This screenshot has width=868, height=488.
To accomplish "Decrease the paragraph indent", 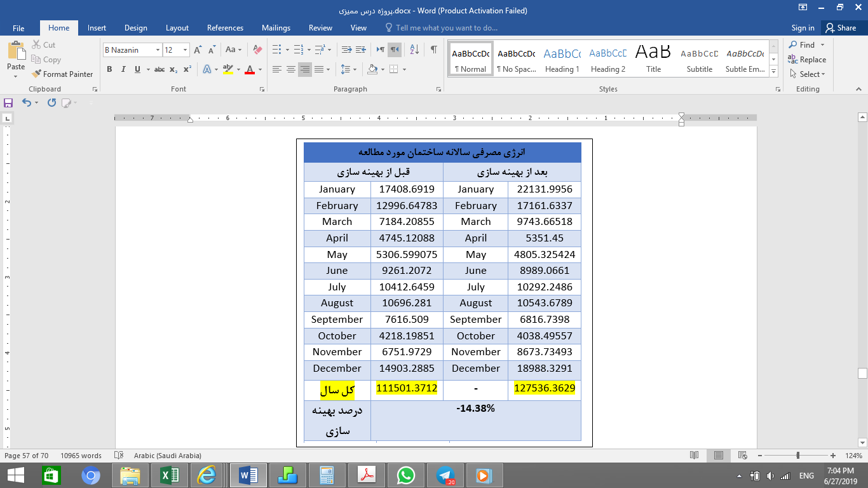I will click(346, 50).
